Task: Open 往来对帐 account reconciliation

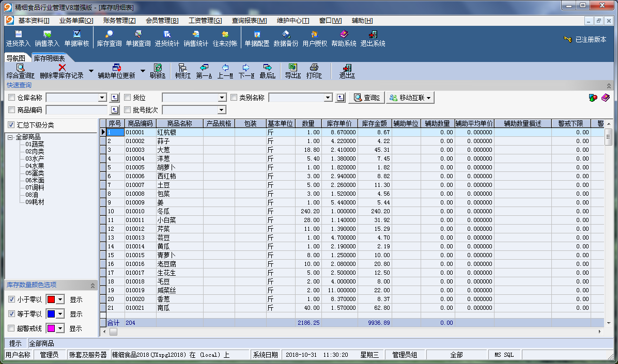Action: click(x=225, y=39)
